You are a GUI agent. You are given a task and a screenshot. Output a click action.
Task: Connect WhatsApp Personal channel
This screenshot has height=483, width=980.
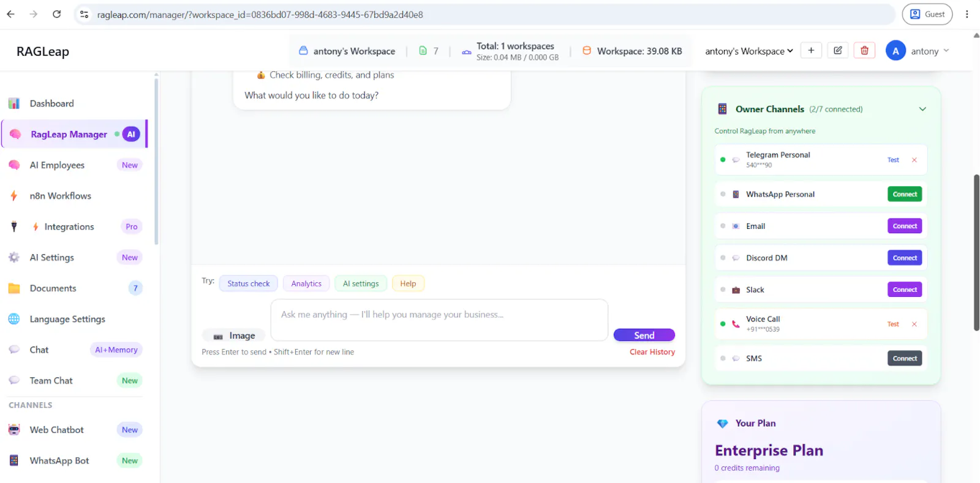click(905, 194)
